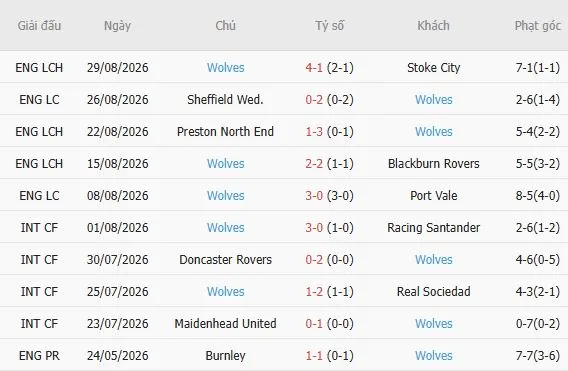Click the Preston North End team name
Image resolution: width=568 pixels, height=371 pixels.
[225, 131]
